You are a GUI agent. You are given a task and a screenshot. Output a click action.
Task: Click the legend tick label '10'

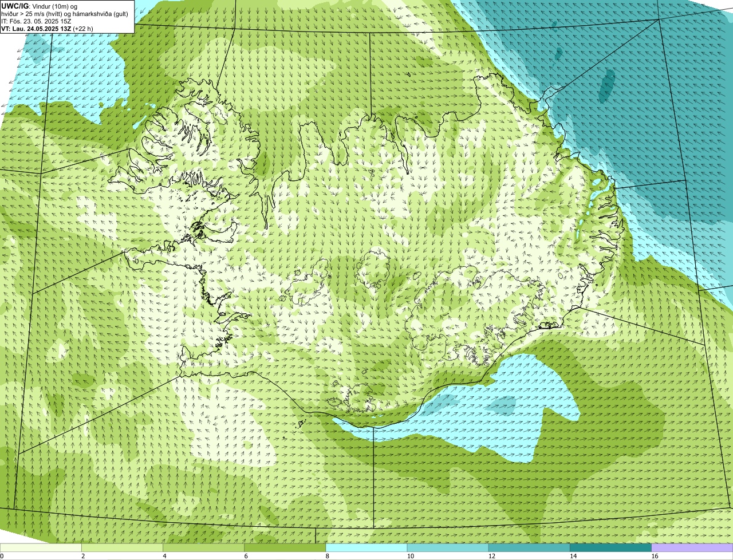[x=410, y=556]
